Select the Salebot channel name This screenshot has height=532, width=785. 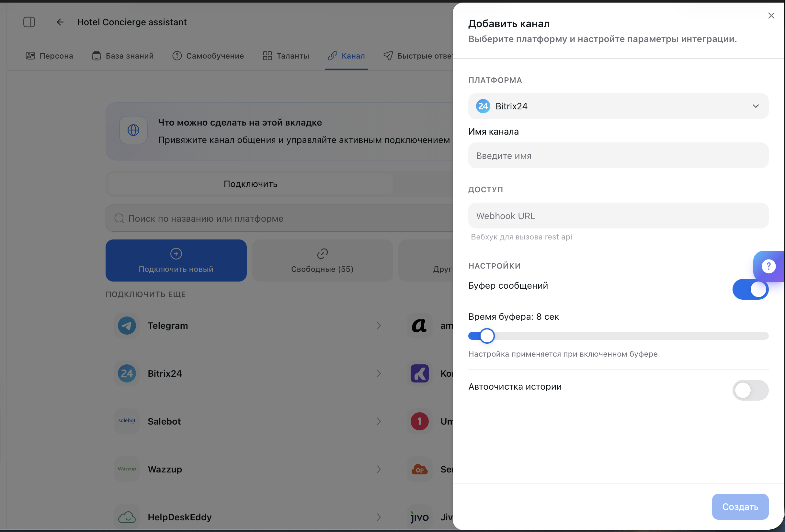[164, 421]
